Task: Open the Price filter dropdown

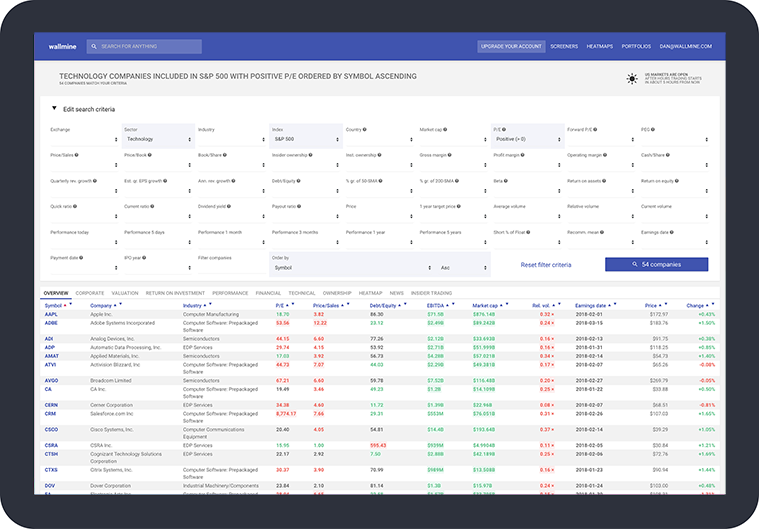Action: (379, 216)
